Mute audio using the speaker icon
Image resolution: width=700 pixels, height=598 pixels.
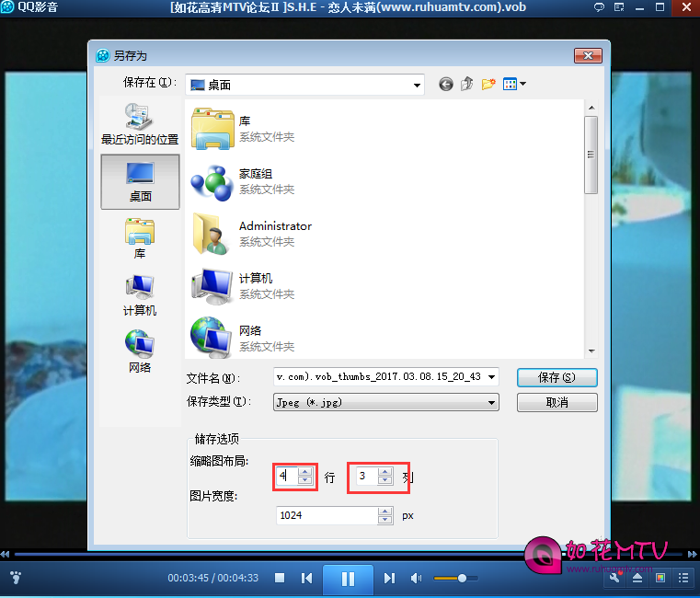point(416,578)
